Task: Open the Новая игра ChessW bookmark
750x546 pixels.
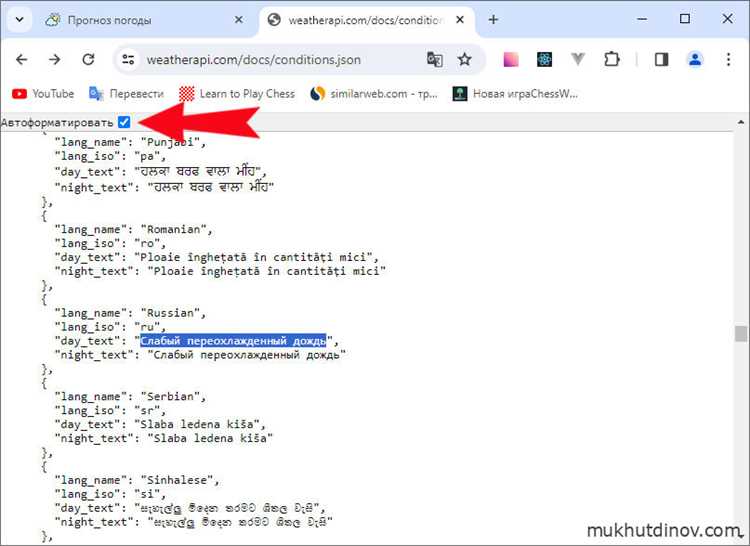Action: tap(516, 94)
